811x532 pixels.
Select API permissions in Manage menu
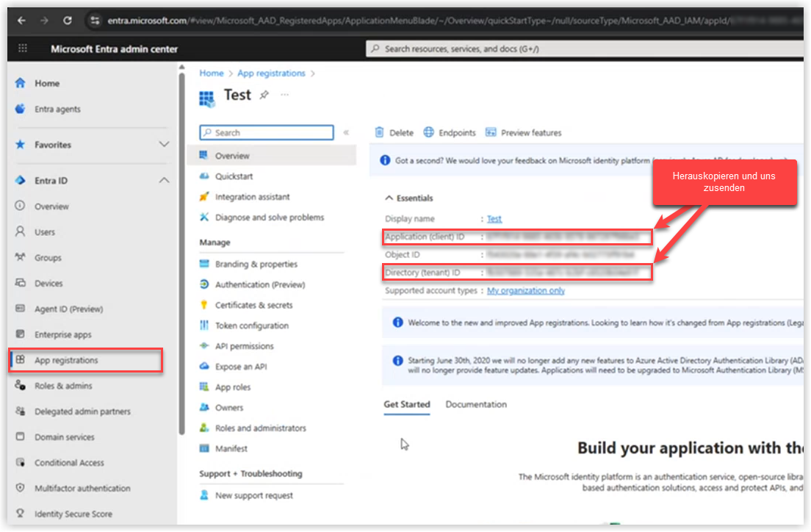click(x=244, y=346)
